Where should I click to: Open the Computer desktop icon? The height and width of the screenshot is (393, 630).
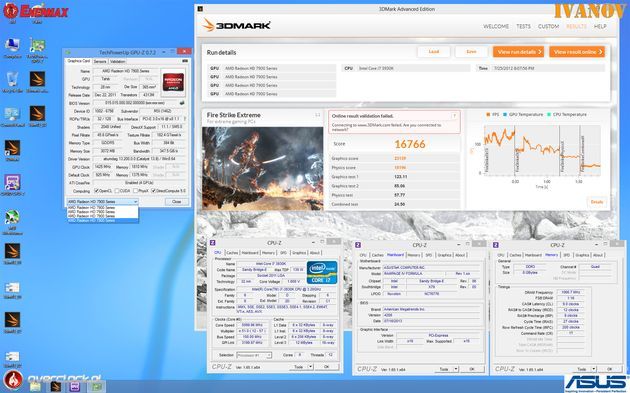point(12,47)
